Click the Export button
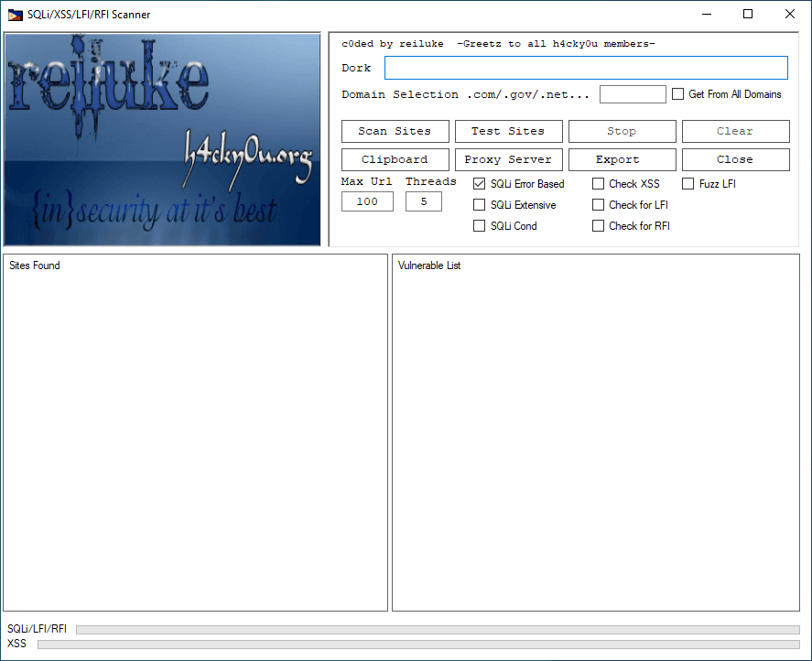The width and height of the screenshot is (812, 661). tap(622, 159)
